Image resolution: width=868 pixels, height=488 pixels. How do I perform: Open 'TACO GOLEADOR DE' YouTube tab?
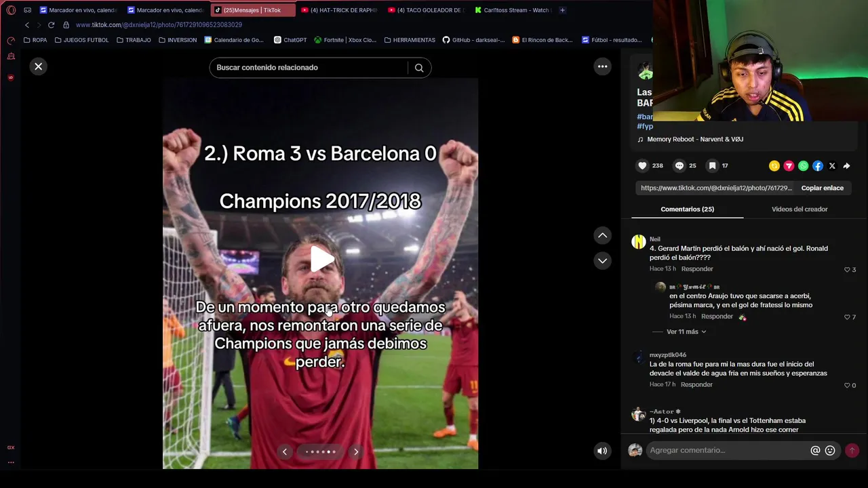click(427, 10)
